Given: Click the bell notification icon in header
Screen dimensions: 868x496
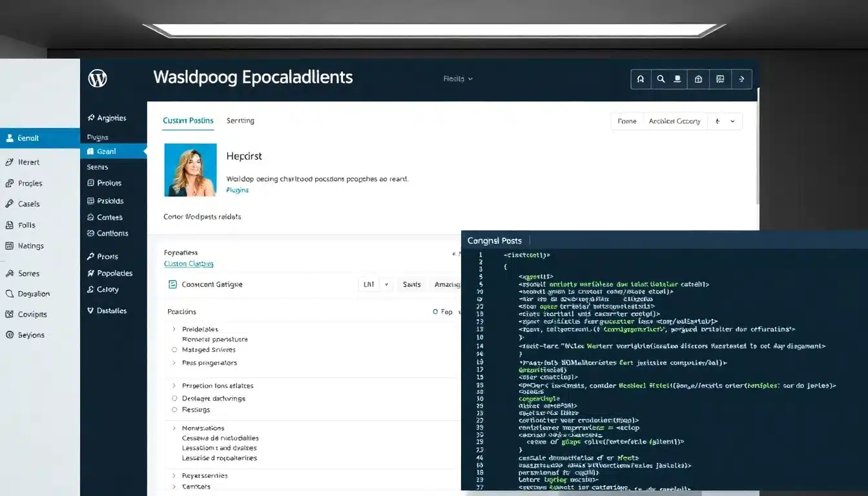Looking at the screenshot, I should pyautogui.click(x=641, y=79).
